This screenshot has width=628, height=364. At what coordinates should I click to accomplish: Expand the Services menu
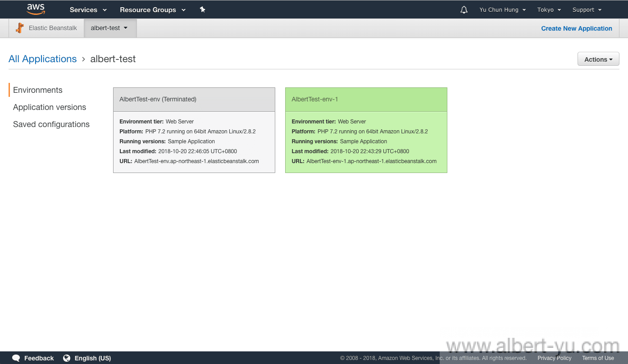click(88, 9)
